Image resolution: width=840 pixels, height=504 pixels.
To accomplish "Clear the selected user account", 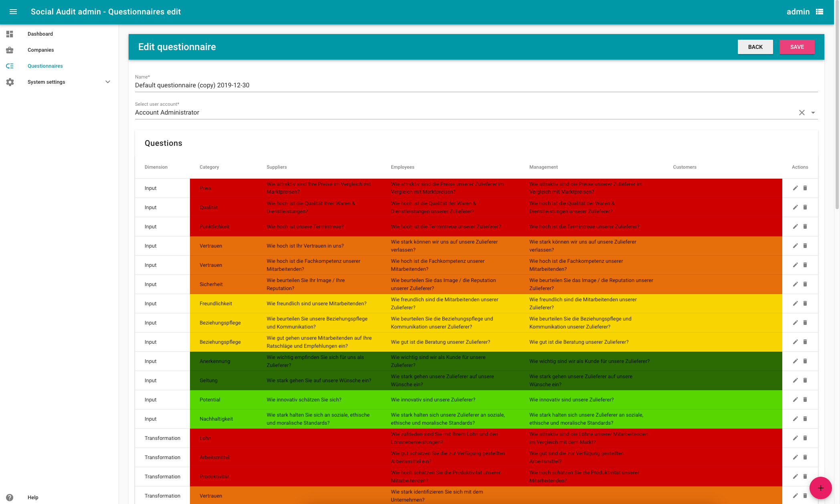I will (802, 113).
